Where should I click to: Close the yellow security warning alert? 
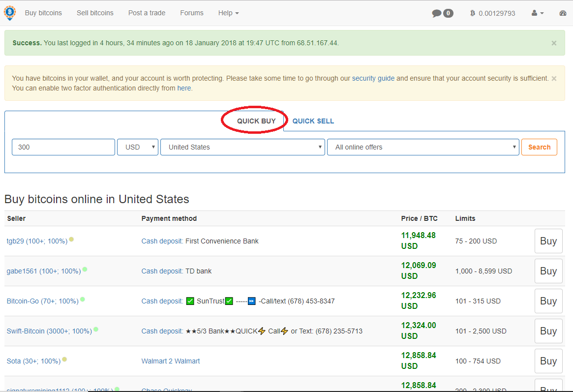(554, 79)
